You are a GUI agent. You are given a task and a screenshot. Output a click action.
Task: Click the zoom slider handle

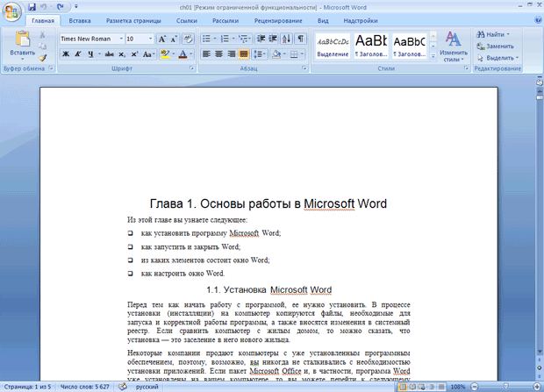point(506,387)
